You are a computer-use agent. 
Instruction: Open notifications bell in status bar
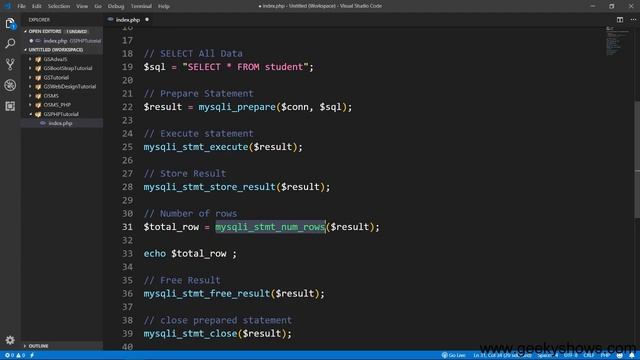[x=631, y=355]
